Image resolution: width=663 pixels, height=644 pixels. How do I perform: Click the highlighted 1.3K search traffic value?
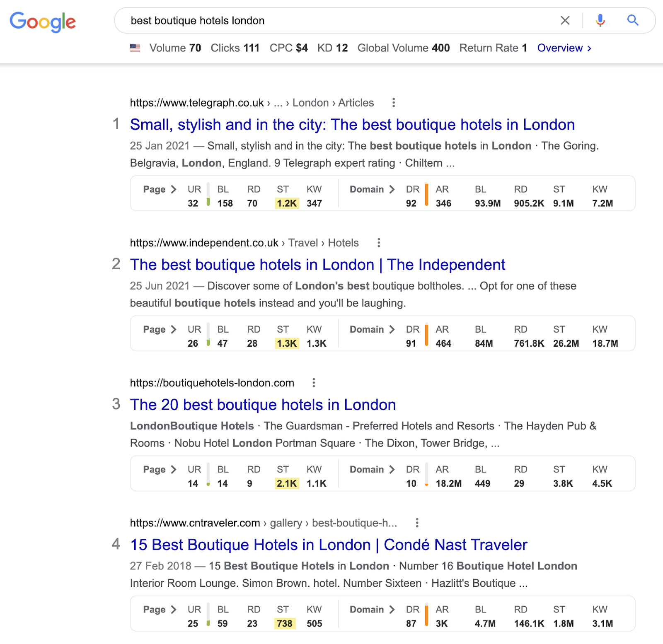(x=287, y=343)
